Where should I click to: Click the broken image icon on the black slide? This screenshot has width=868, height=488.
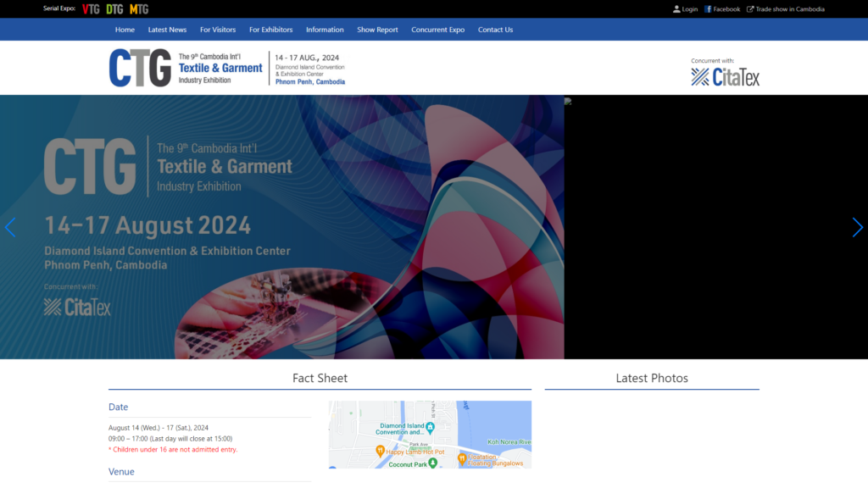pyautogui.click(x=568, y=102)
